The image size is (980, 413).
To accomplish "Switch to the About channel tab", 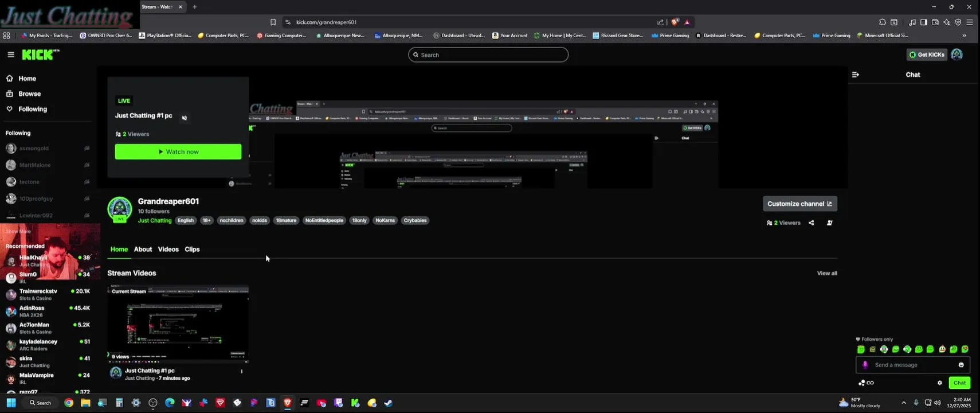I will tap(143, 250).
